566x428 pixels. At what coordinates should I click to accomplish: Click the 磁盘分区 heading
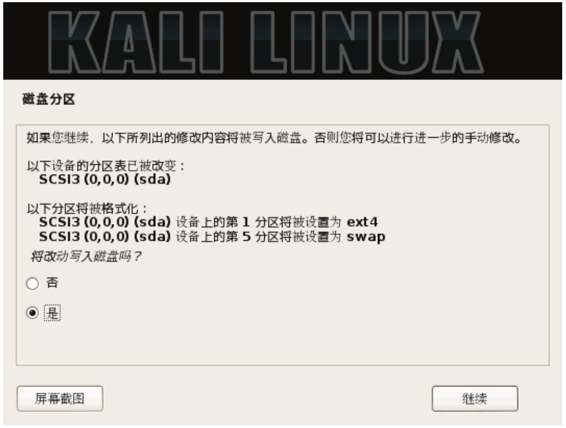point(48,99)
